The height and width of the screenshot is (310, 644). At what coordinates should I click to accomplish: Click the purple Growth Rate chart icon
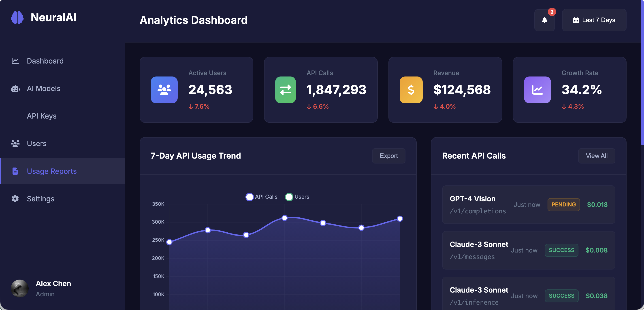coord(537,90)
